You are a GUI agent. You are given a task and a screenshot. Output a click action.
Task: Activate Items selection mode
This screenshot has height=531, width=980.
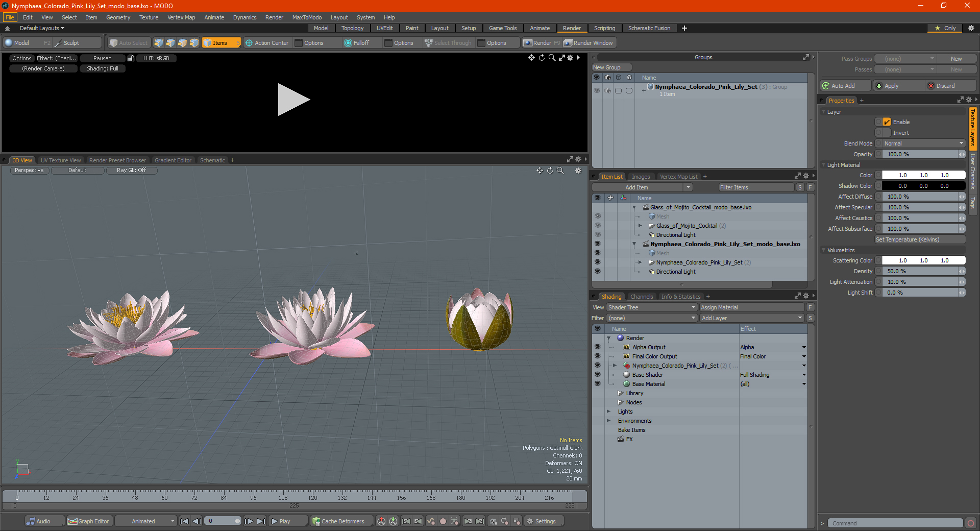pyautogui.click(x=221, y=43)
